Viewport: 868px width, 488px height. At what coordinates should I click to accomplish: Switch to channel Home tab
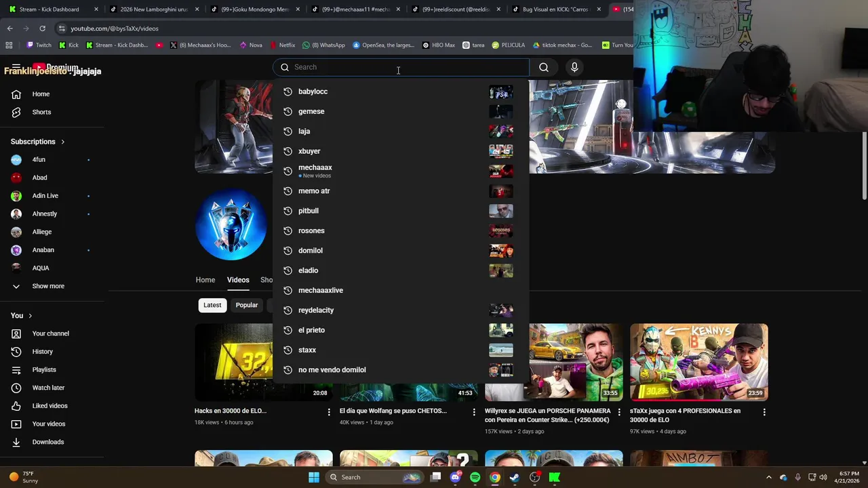tap(205, 280)
